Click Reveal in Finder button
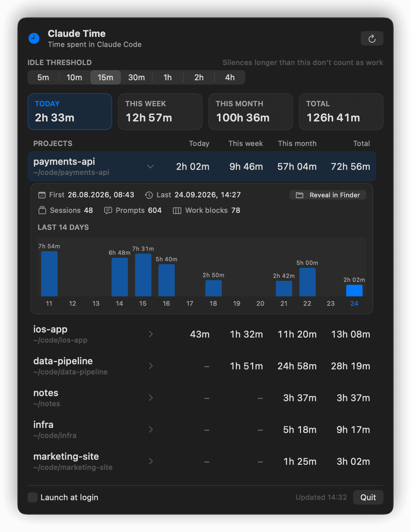This screenshot has height=532, width=411. (328, 195)
